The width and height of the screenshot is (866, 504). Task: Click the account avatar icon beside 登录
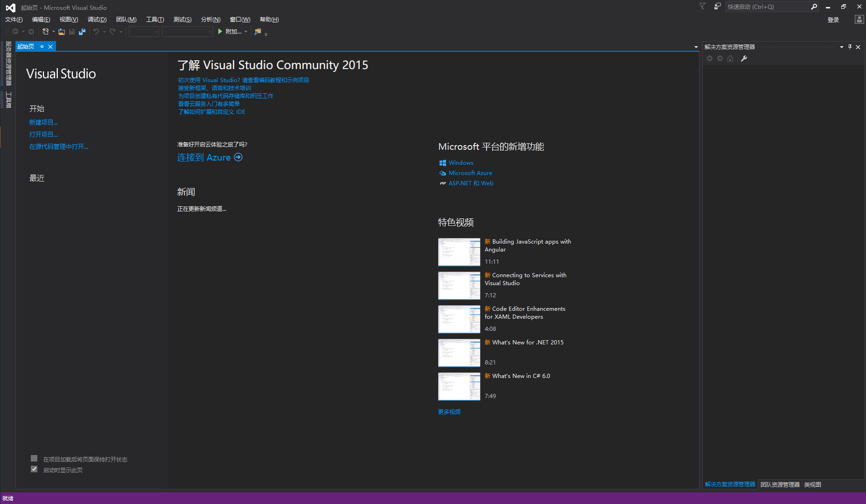[x=859, y=19]
